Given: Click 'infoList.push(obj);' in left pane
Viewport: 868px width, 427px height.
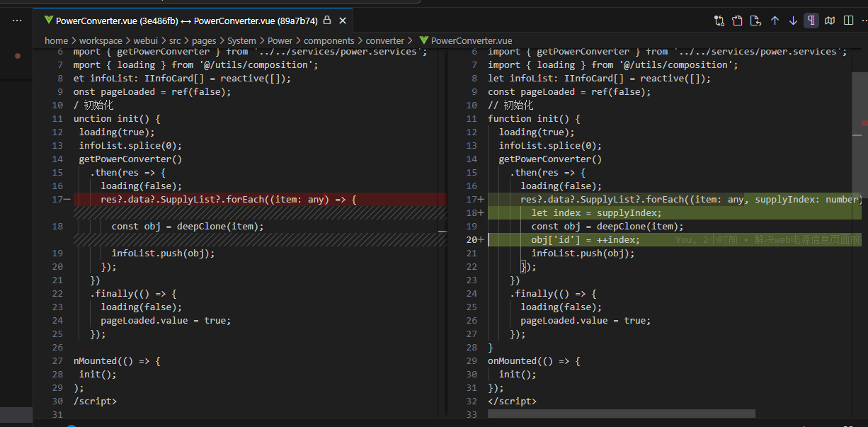Looking at the screenshot, I should tap(163, 254).
